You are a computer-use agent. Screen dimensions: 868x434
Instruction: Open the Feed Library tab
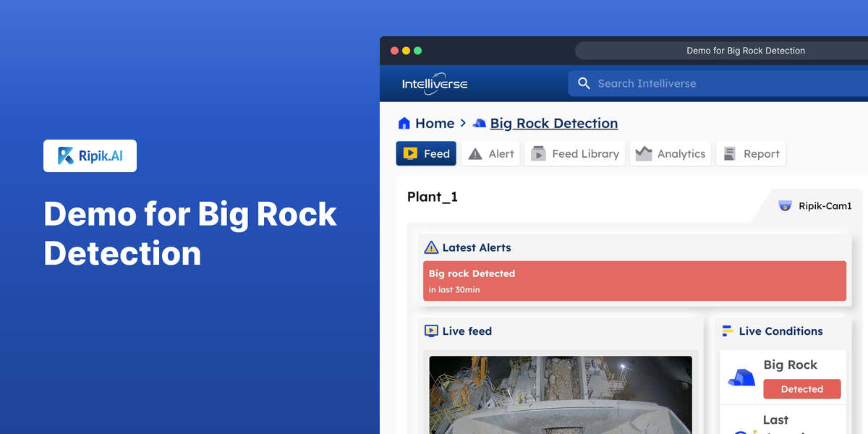click(x=574, y=153)
